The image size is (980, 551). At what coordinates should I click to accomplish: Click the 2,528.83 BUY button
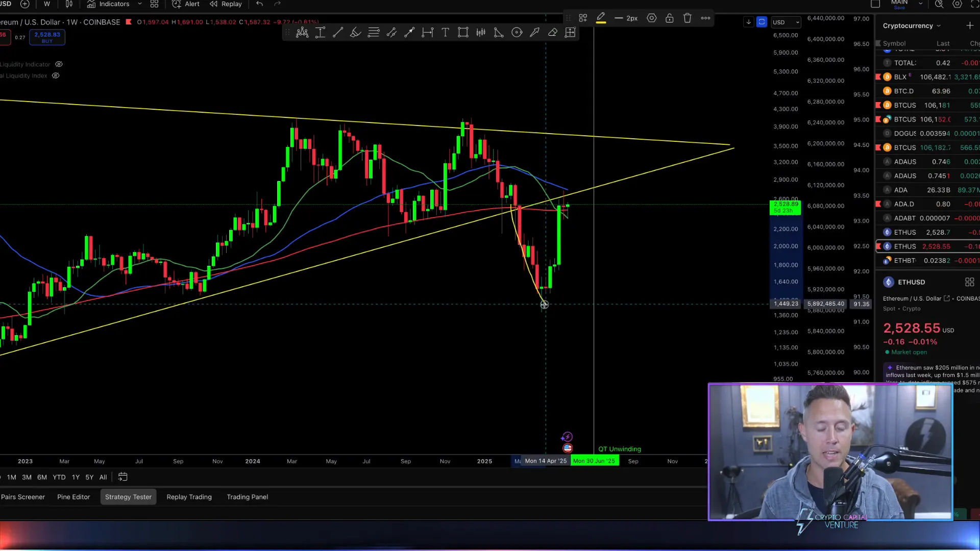tap(47, 37)
